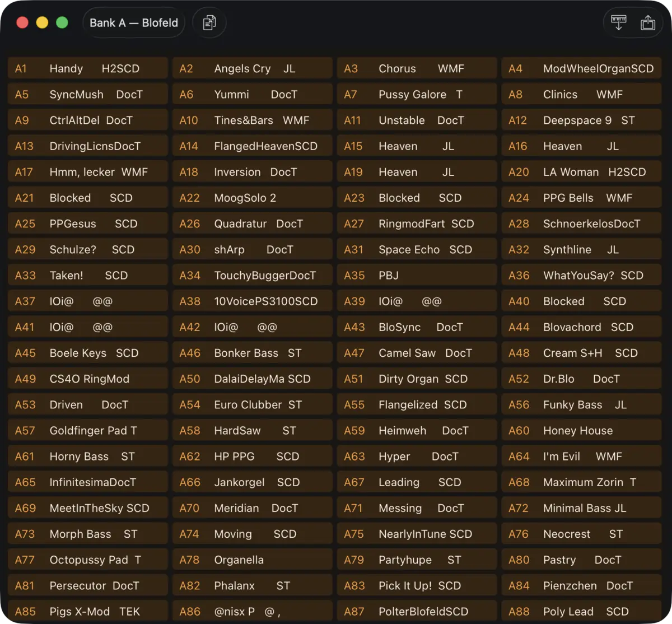Select patch A66 Jankorgel SCD

[x=253, y=482]
